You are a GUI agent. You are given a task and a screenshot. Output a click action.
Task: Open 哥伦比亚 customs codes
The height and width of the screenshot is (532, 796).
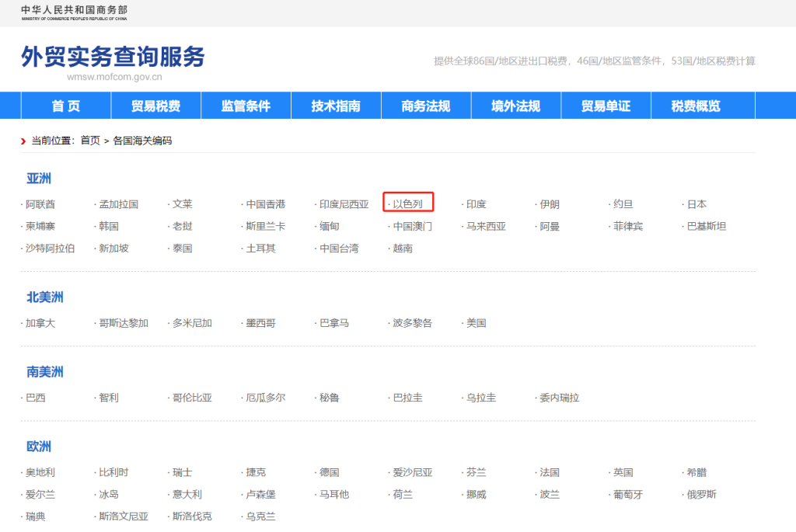pos(193,398)
